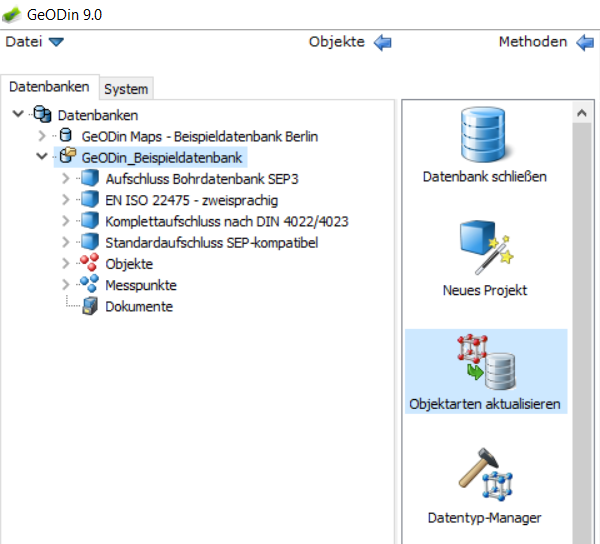Click blue cube icon of Aufschluss Bohrdatenbank SEP3
This screenshot has height=544, width=600.
pos(90,178)
